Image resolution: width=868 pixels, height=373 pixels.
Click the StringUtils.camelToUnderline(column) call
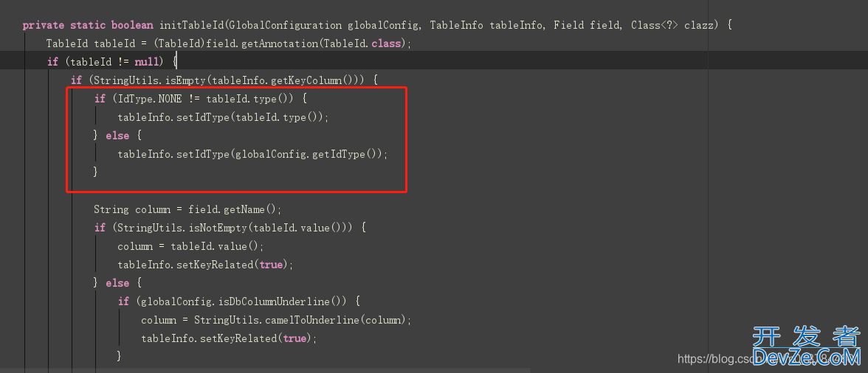click(x=300, y=320)
